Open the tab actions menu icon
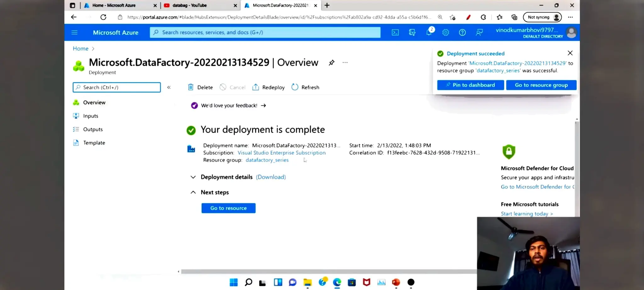644x290 pixels. [73, 5]
